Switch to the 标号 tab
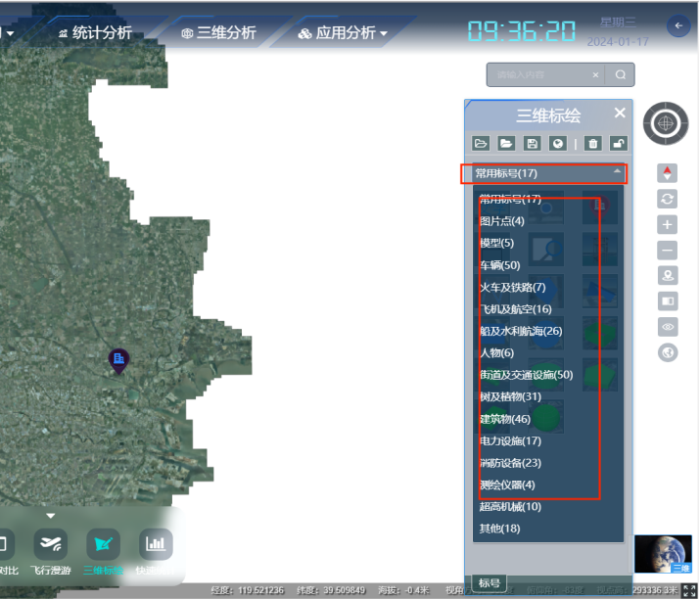Viewport: 700px width, 600px height. [490, 582]
